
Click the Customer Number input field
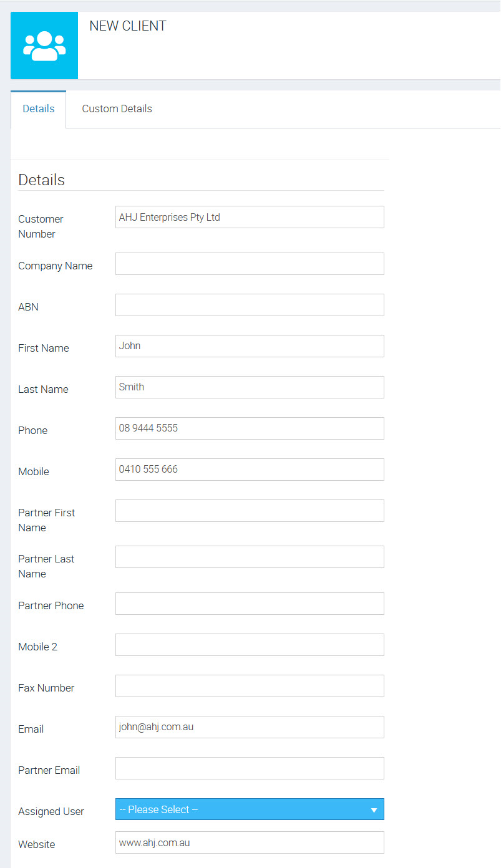point(250,217)
